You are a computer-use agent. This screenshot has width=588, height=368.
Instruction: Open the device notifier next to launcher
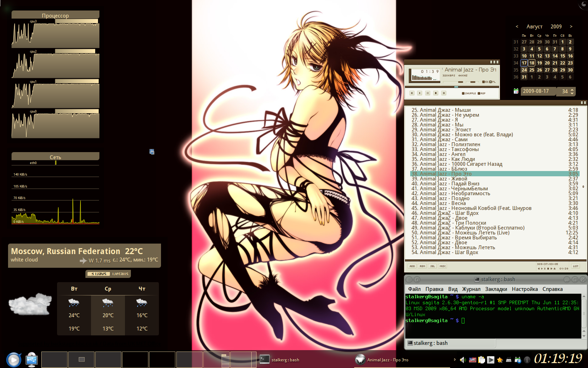click(31, 360)
